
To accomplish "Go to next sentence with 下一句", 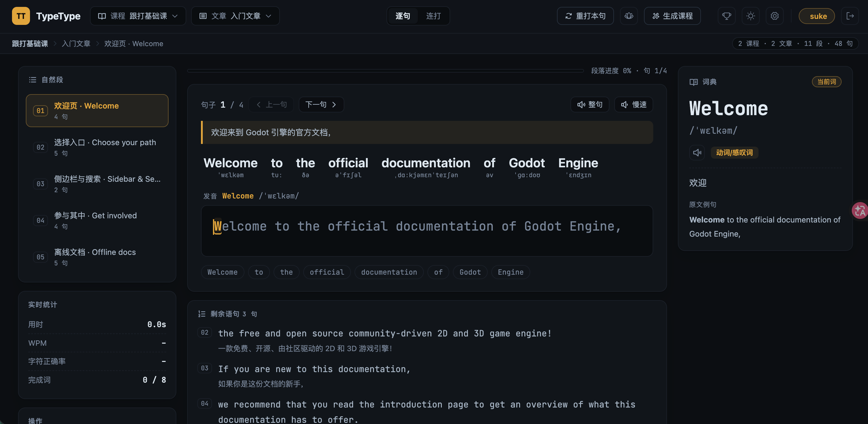I will pos(321,104).
